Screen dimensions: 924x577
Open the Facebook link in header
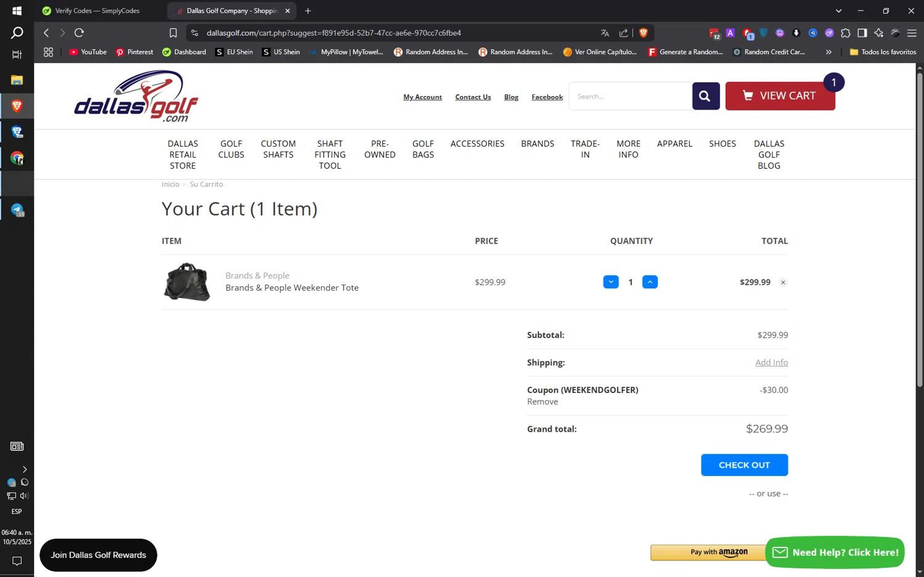point(547,97)
